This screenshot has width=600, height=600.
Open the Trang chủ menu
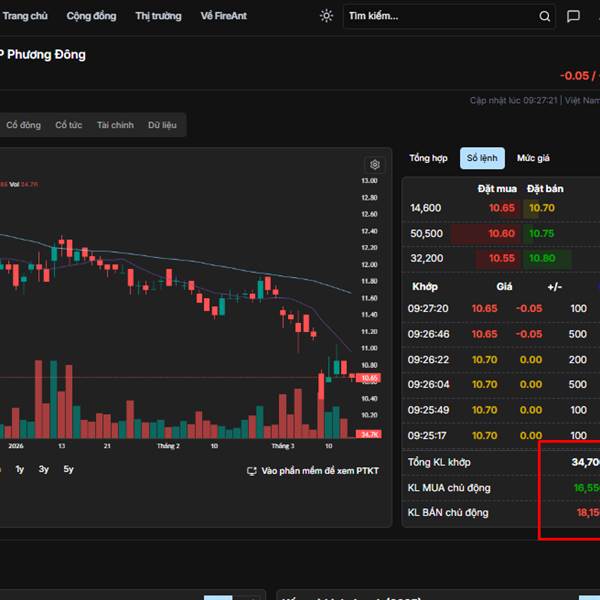click(24, 16)
